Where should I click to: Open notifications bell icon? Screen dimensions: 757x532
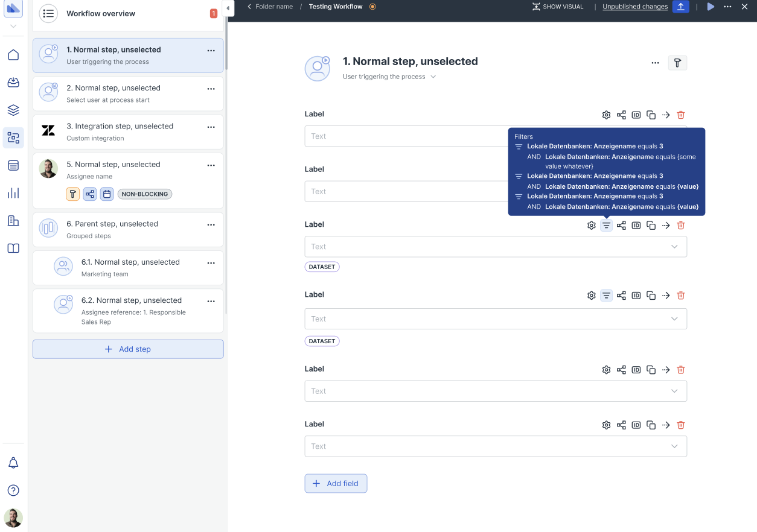pyautogui.click(x=13, y=463)
